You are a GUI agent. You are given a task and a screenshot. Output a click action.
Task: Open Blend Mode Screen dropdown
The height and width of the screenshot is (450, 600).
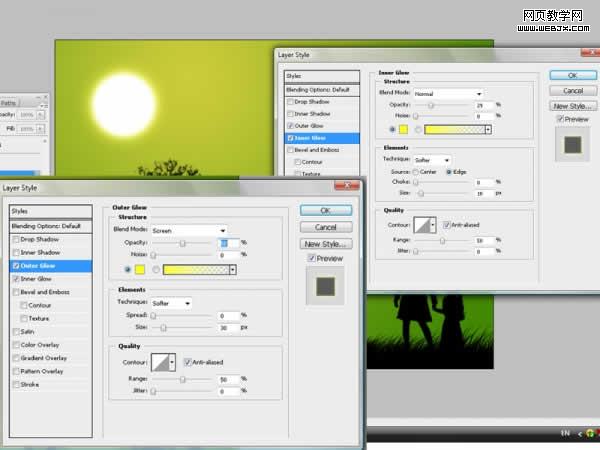point(189,230)
